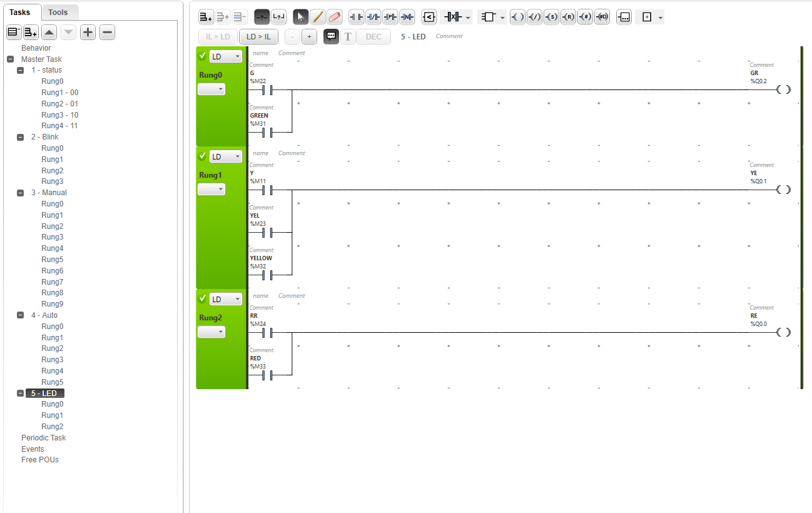Insert a set (S) coil
The image size is (812, 513).
[551, 17]
